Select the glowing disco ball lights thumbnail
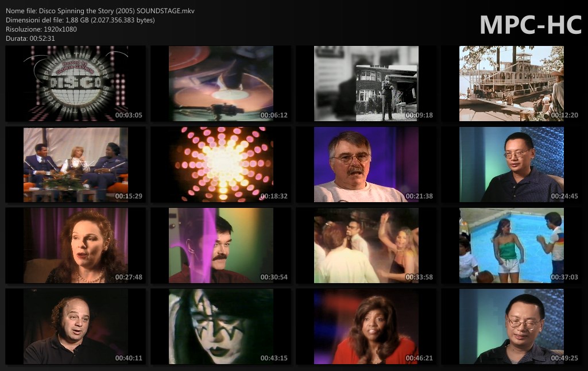Viewport: 588px width, 371px height. [x=220, y=165]
